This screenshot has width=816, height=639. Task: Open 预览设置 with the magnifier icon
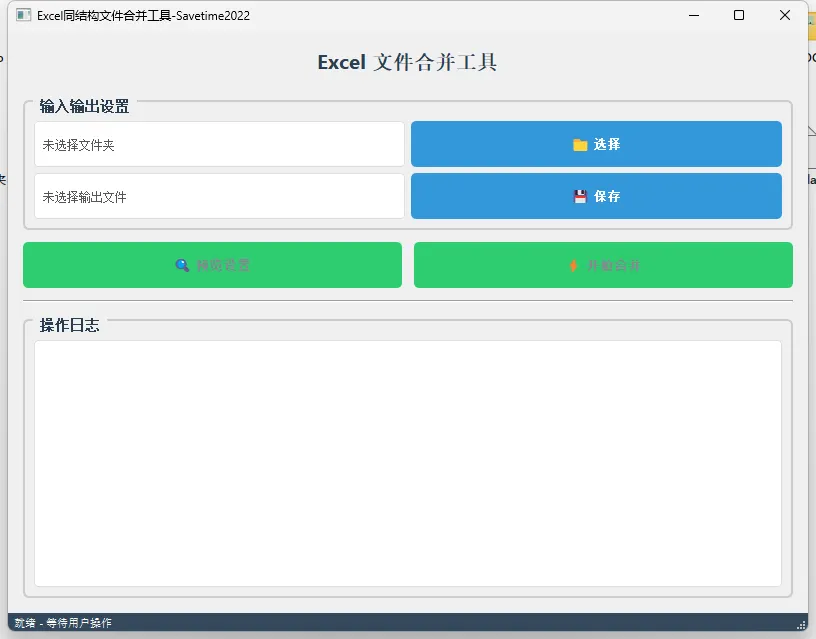[212, 265]
